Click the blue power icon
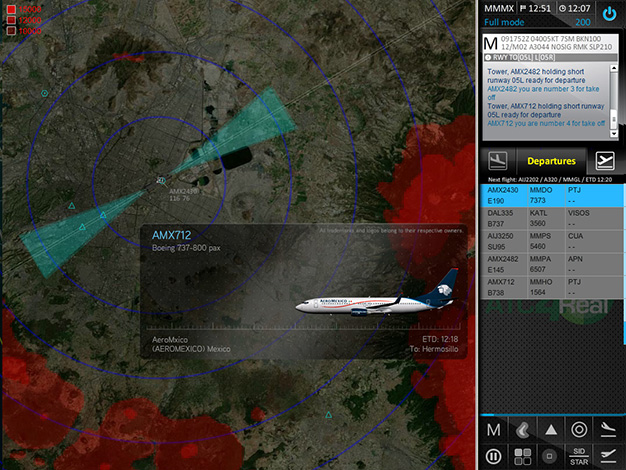Screen dimensions: 626x470 609,14
